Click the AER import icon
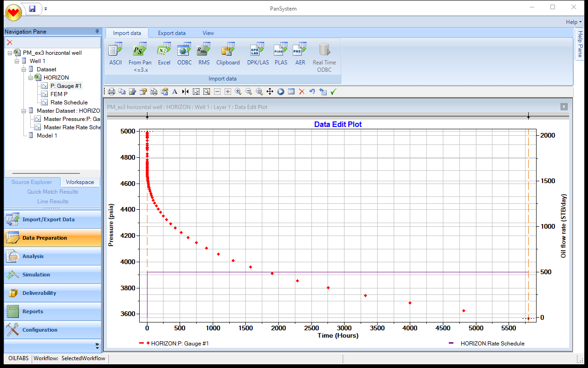Screen dimensions: 588x368 300,54
